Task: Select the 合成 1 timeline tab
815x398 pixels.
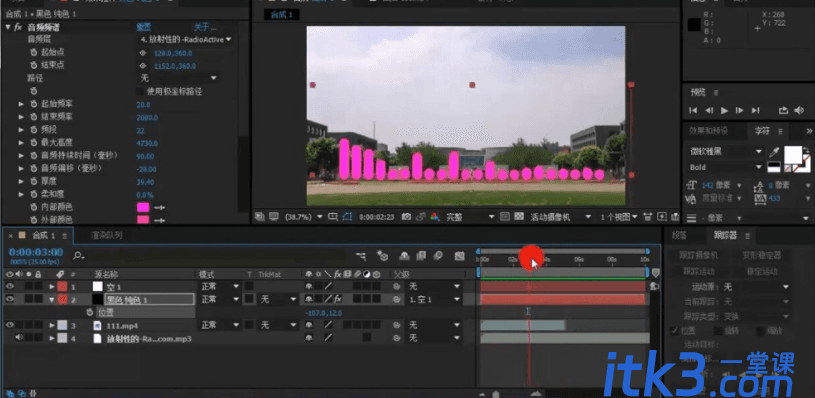Action: pos(44,235)
